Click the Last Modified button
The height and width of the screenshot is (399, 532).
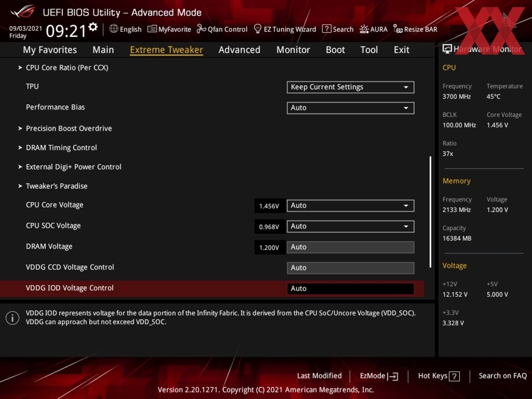tap(319, 376)
